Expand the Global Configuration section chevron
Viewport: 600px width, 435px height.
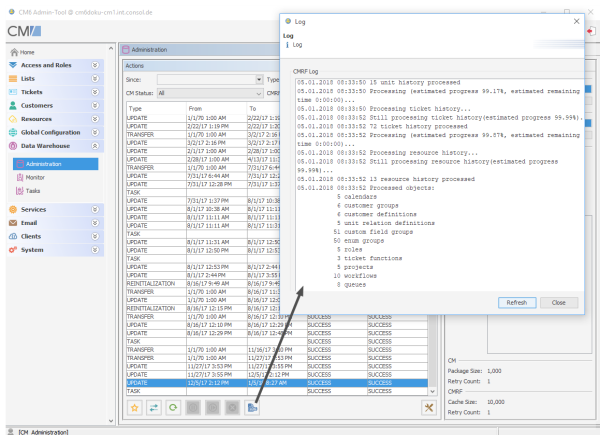[94, 132]
